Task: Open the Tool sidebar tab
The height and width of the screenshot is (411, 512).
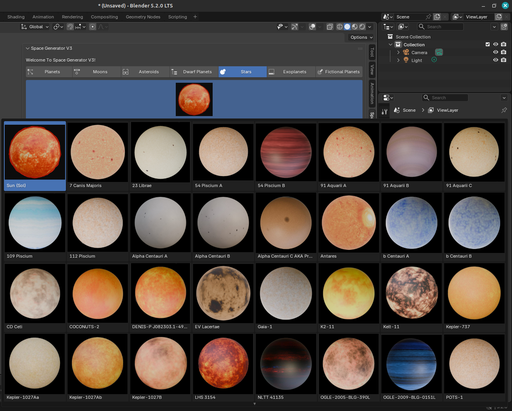Action: coord(372,52)
